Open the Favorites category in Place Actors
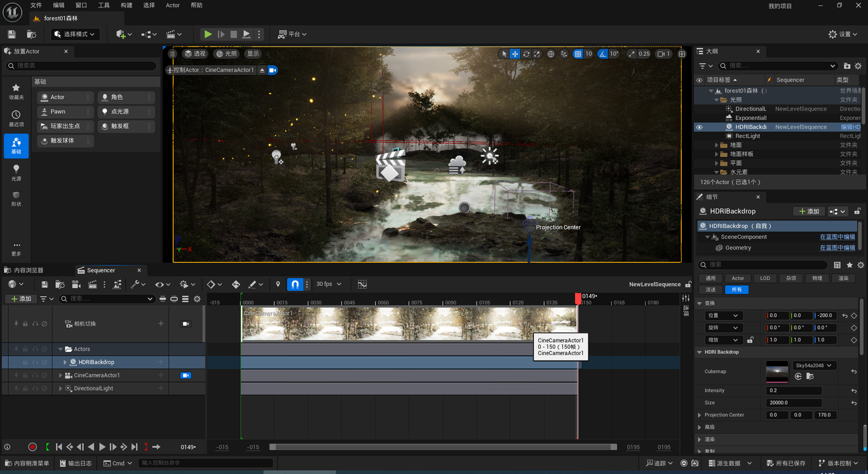Screen dimensions: 868x474 point(16,91)
